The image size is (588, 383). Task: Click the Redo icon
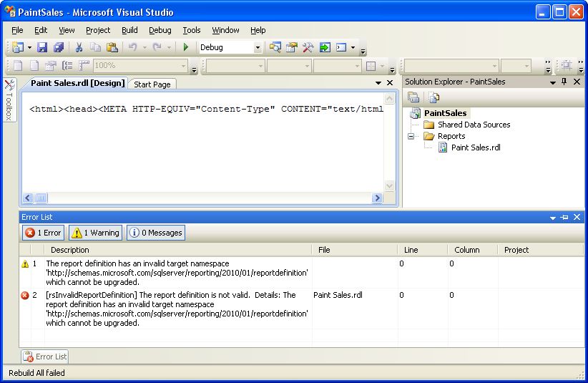(x=157, y=47)
